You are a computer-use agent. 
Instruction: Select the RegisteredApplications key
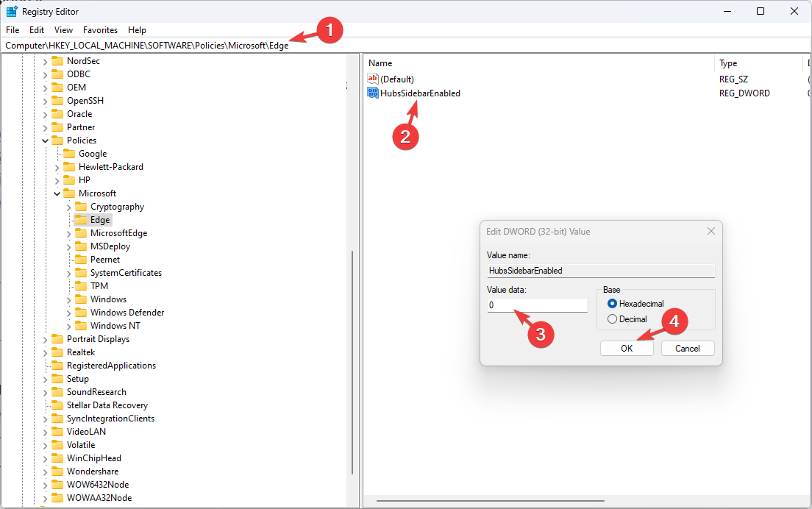click(x=111, y=366)
